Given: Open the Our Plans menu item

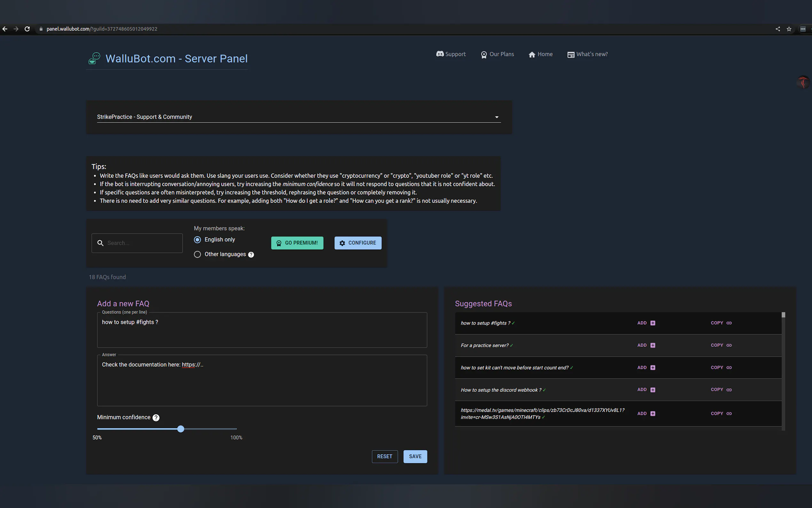Looking at the screenshot, I should (x=497, y=54).
